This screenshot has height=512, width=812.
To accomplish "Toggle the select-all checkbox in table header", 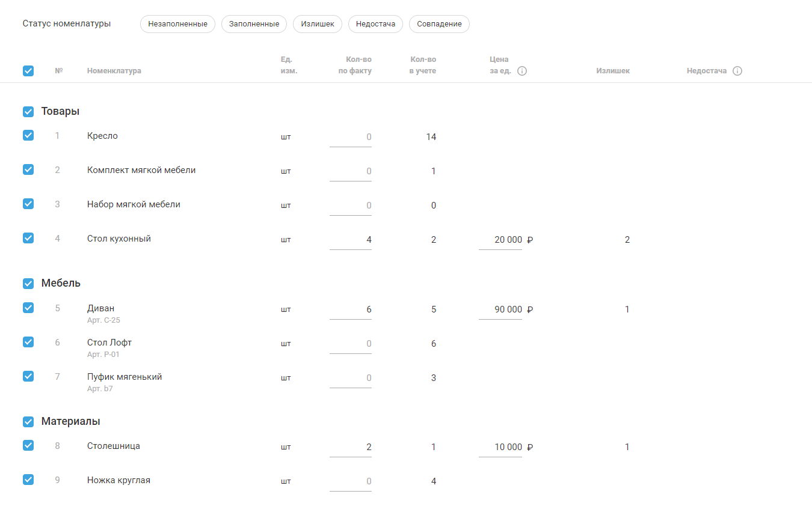I will click(x=28, y=71).
